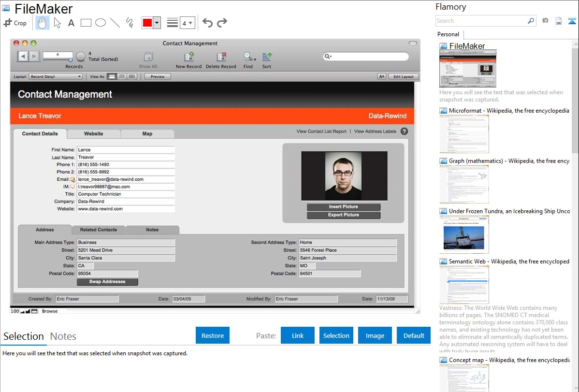Viewport: 579px width, 392px height.
Task: Open the red color picker dropdown
Action: click(x=157, y=23)
